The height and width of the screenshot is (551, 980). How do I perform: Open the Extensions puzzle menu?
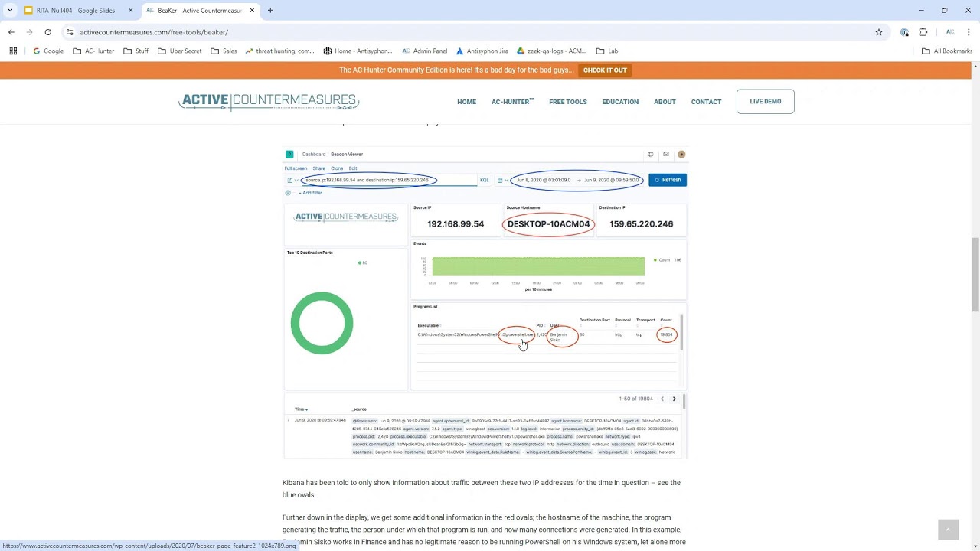coord(923,32)
